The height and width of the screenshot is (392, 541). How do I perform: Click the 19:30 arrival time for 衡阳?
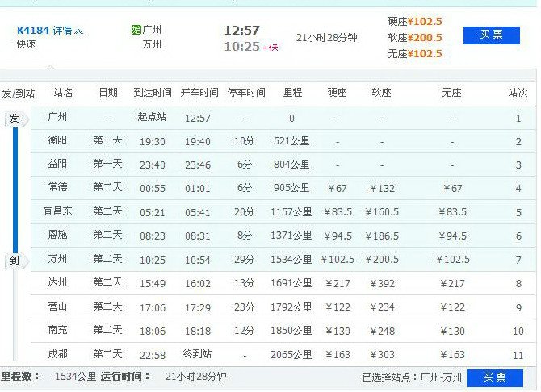point(152,142)
